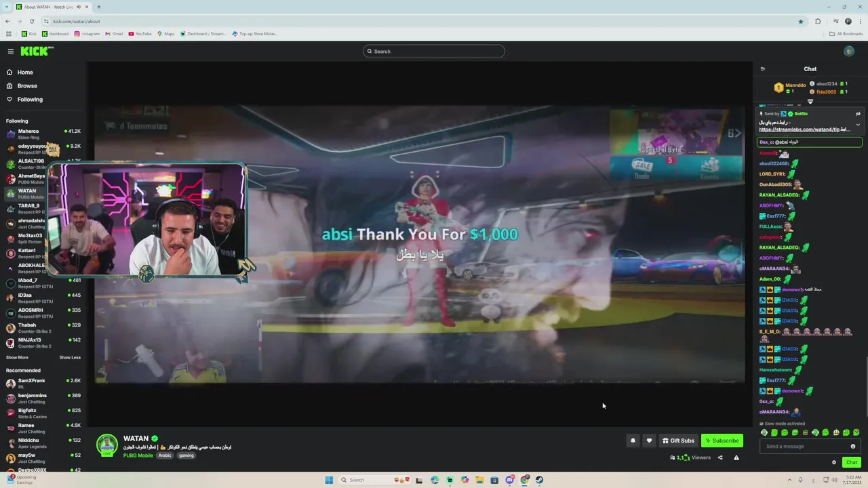Viewport: 868px width, 488px height.
Task: Click the heart follow icon
Action: tap(649, 441)
